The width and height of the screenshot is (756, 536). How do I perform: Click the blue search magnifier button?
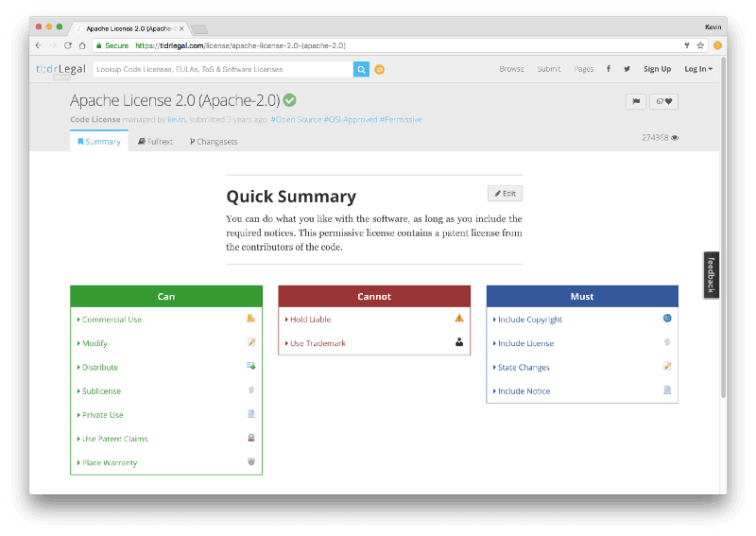[x=361, y=69]
